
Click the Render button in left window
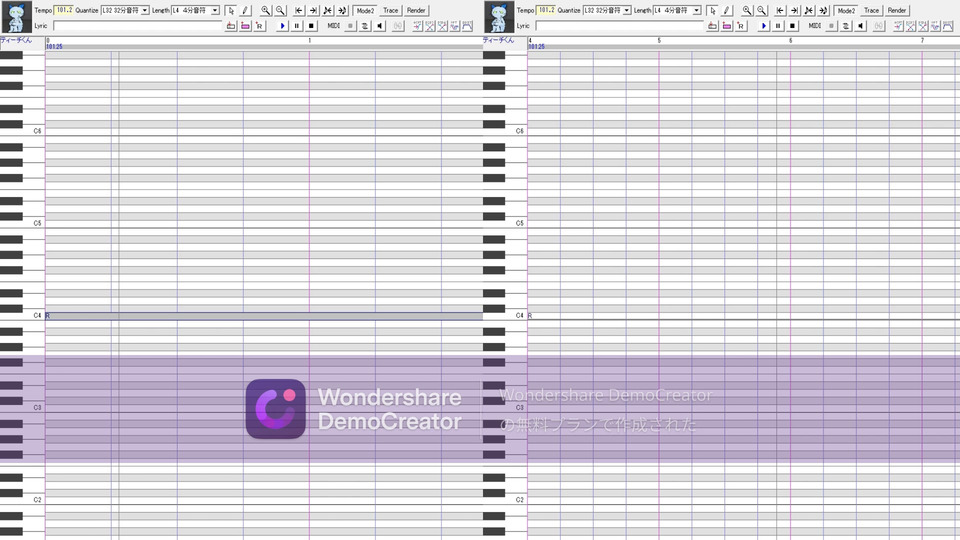click(x=416, y=10)
